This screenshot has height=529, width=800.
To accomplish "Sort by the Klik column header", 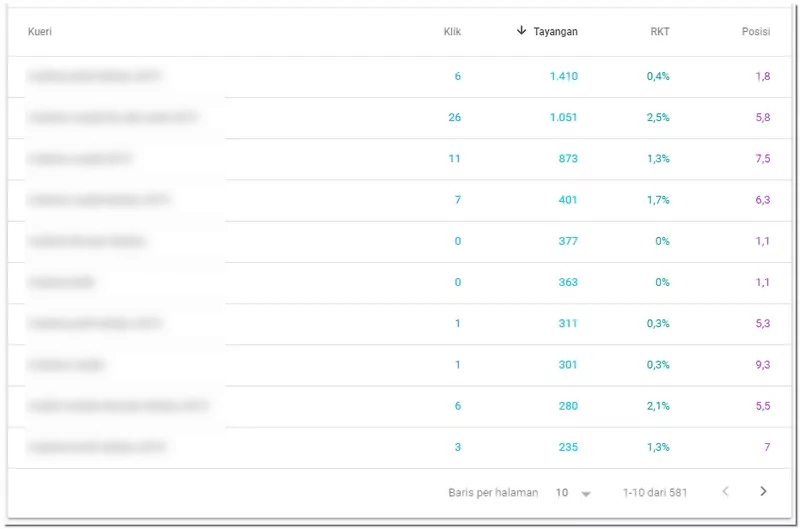I will click(x=452, y=32).
